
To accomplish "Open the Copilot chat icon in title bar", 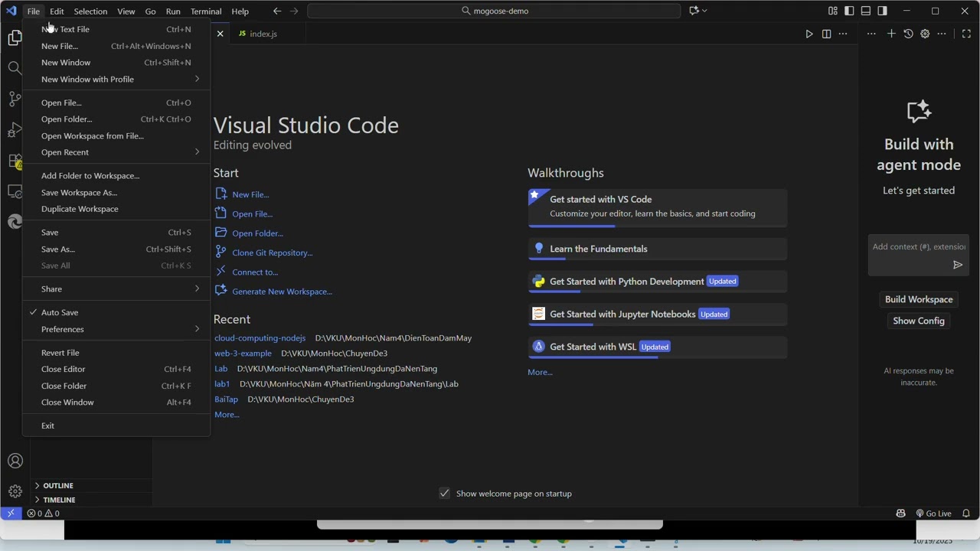I will (694, 11).
